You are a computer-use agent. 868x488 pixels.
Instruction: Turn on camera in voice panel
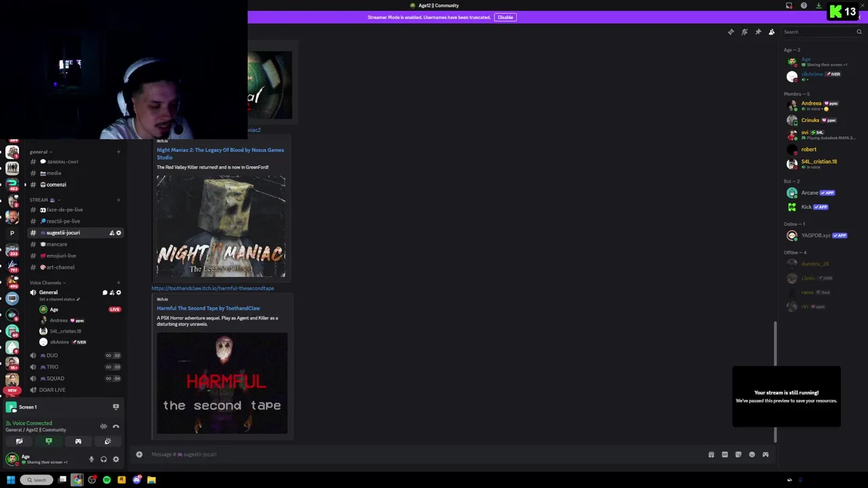click(19, 441)
